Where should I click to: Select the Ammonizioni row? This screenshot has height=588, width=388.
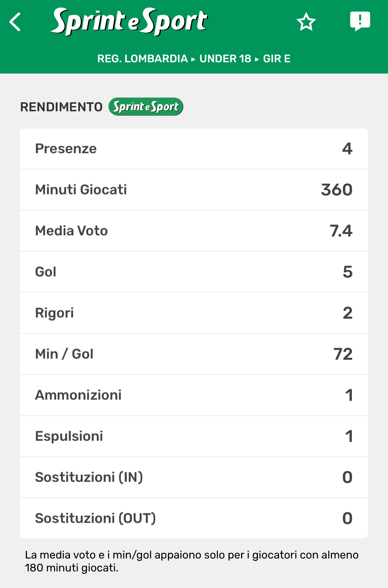(x=194, y=395)
